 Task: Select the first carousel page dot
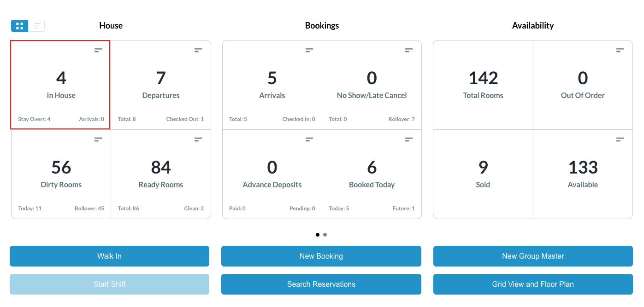point(318,235)
